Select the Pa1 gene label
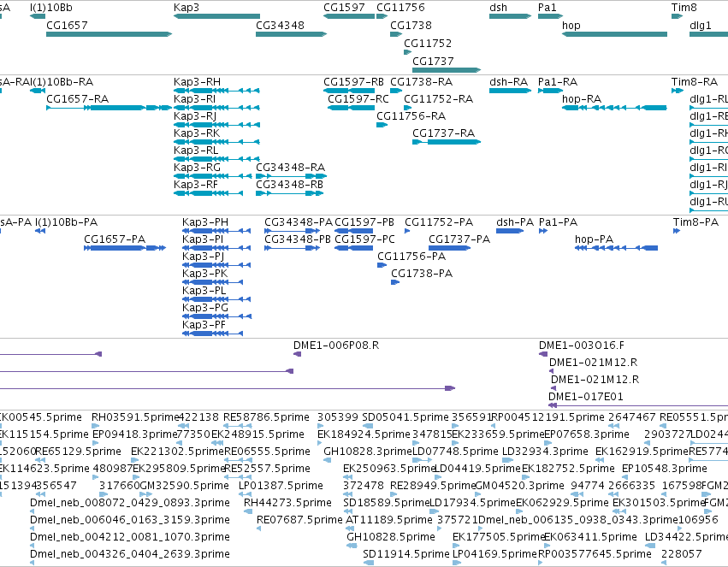Screen dimensions: 728x567 [x=547, y=8]
